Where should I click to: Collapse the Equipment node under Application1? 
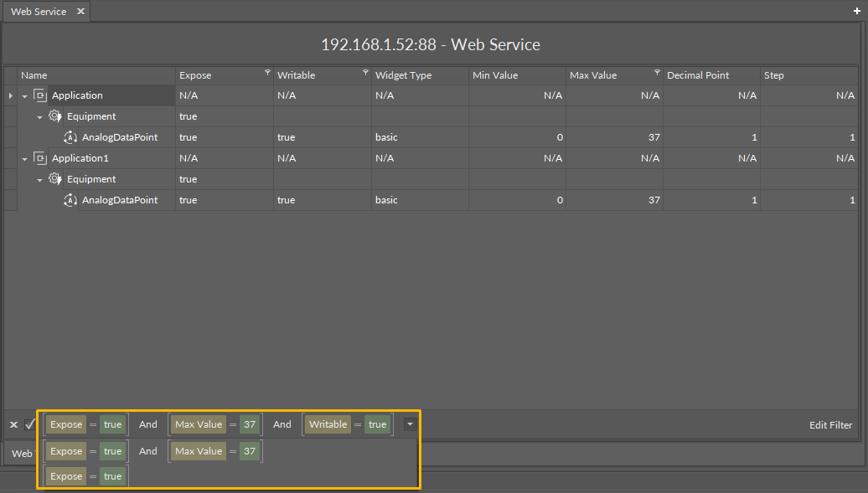(40, 180)
